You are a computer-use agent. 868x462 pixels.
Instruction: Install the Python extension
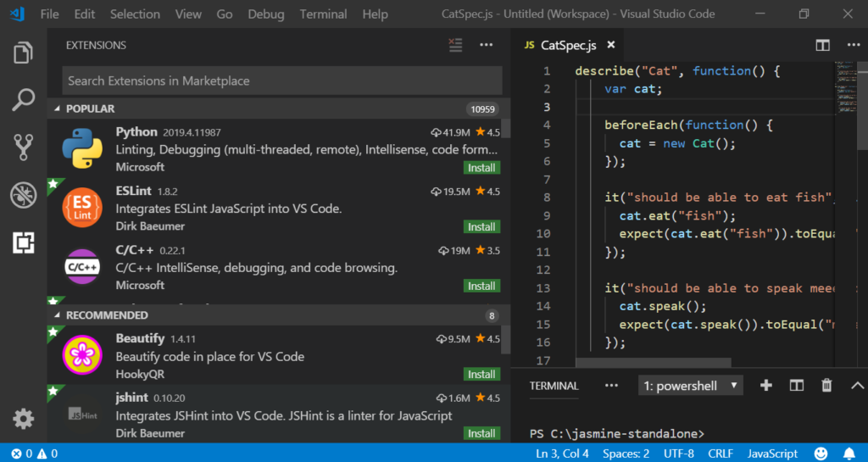click(481, 168)
